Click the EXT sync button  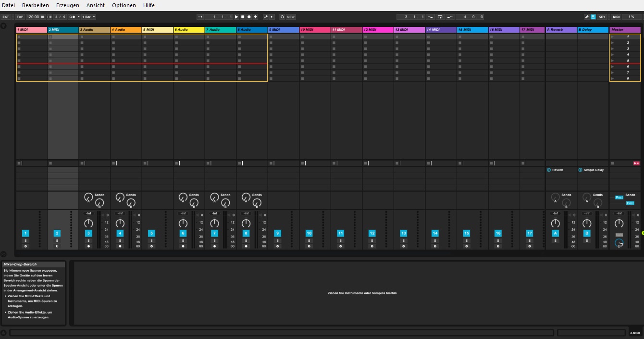6,17
